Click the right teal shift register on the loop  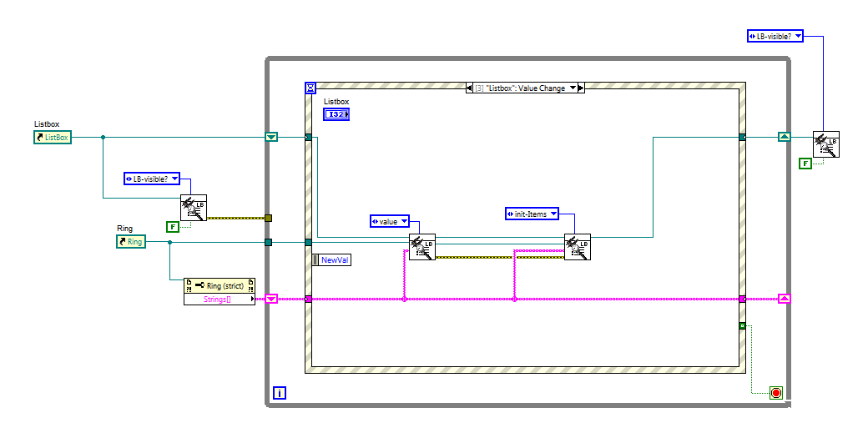[785, 137]
